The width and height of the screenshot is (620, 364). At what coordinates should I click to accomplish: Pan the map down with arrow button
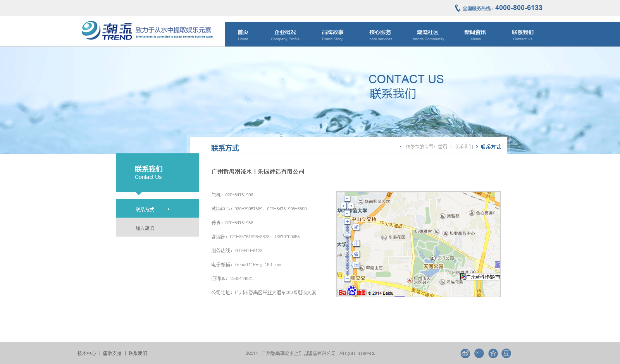(347, 213)
